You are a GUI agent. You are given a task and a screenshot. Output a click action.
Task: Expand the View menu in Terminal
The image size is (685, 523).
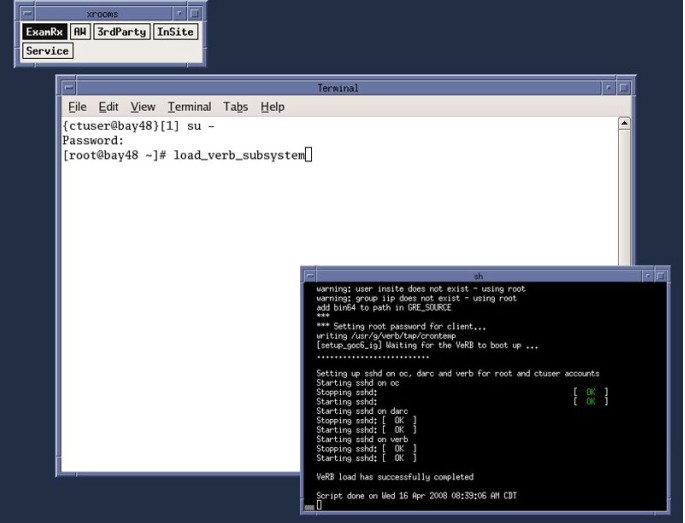point(142,107)
